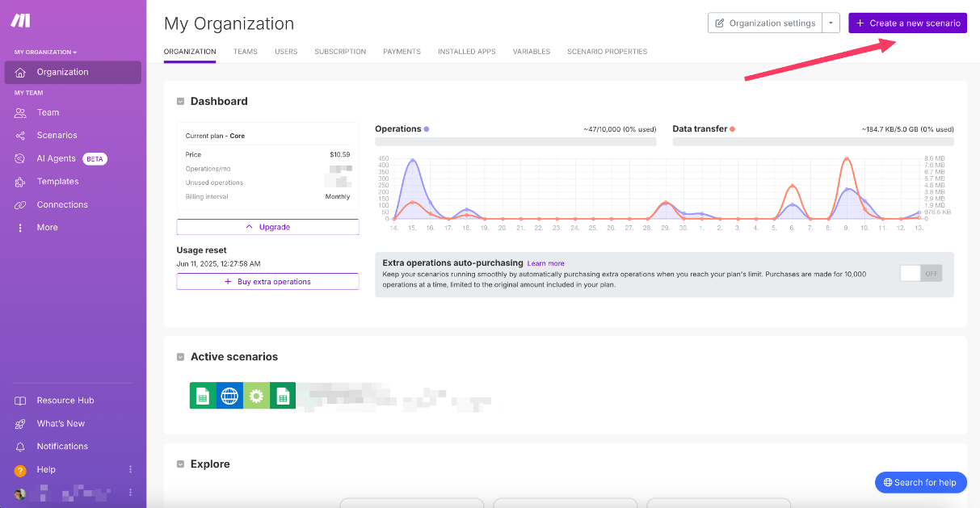Click the Make logo in the sidebar

[20, 21]
